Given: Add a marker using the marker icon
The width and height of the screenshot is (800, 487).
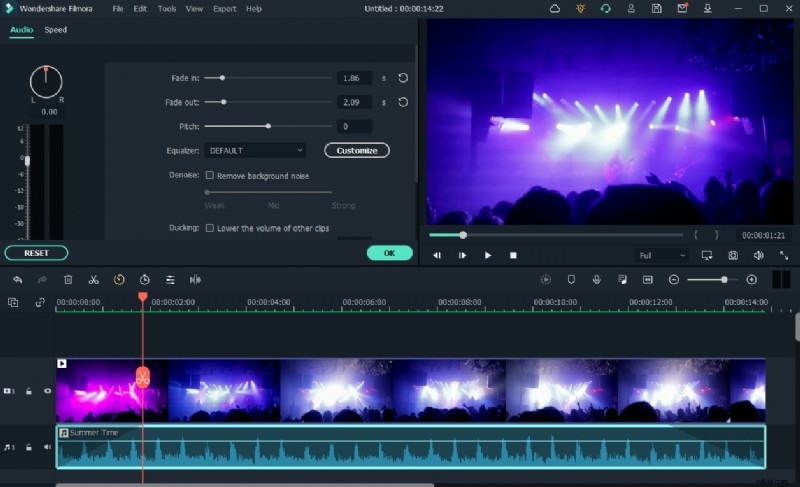Looking at the screenshot, I should point(571,280).
